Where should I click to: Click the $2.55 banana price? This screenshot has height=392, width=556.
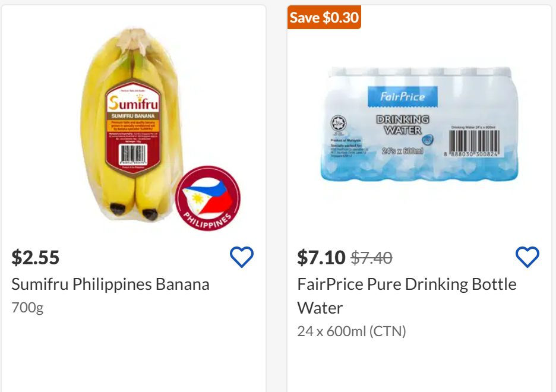[36, 257]
